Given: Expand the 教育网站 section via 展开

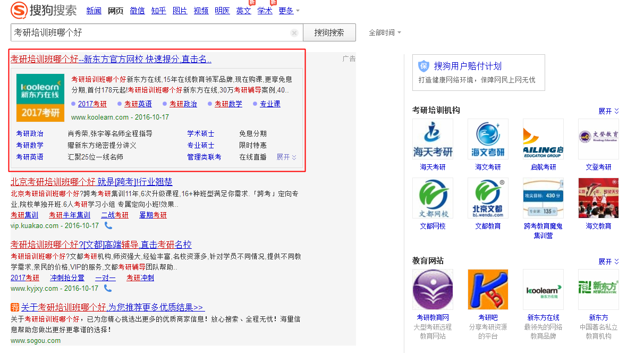Looking at the screenshot, I should point(606,261).
